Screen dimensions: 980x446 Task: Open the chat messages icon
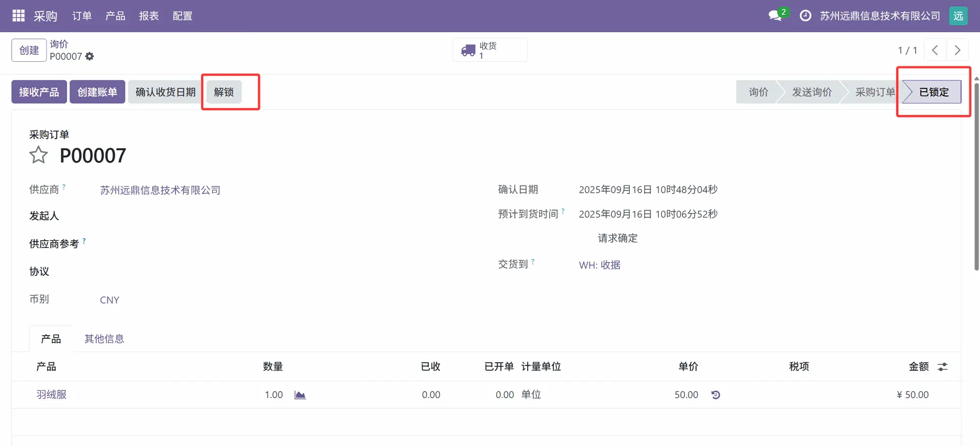776,16
